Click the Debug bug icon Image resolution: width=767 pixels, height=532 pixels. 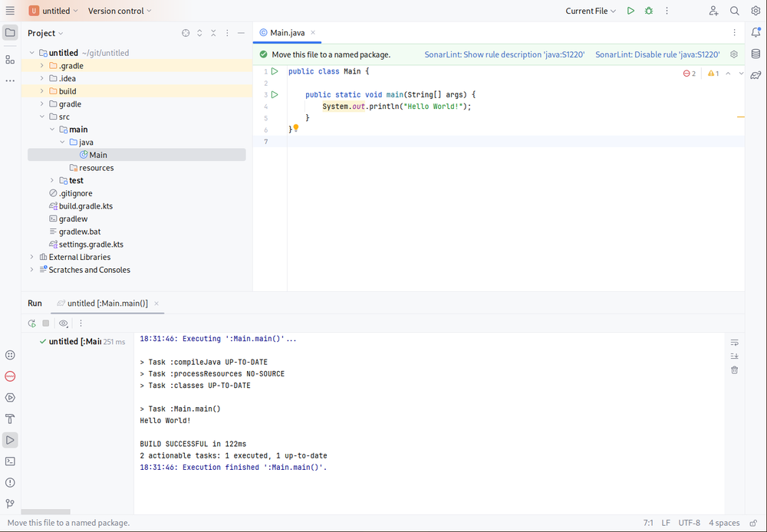point(649,11)
